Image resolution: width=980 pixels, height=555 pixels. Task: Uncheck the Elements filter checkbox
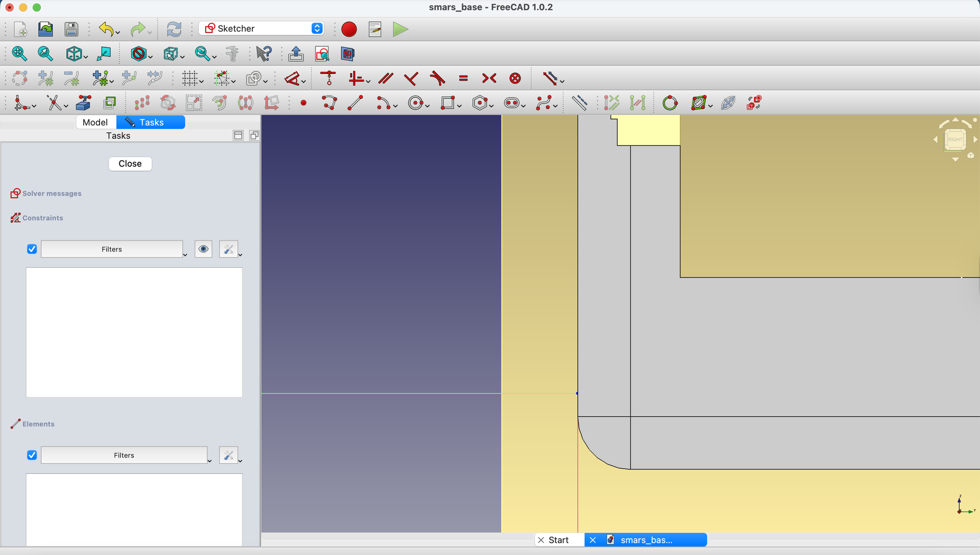(x=32, y=455)
